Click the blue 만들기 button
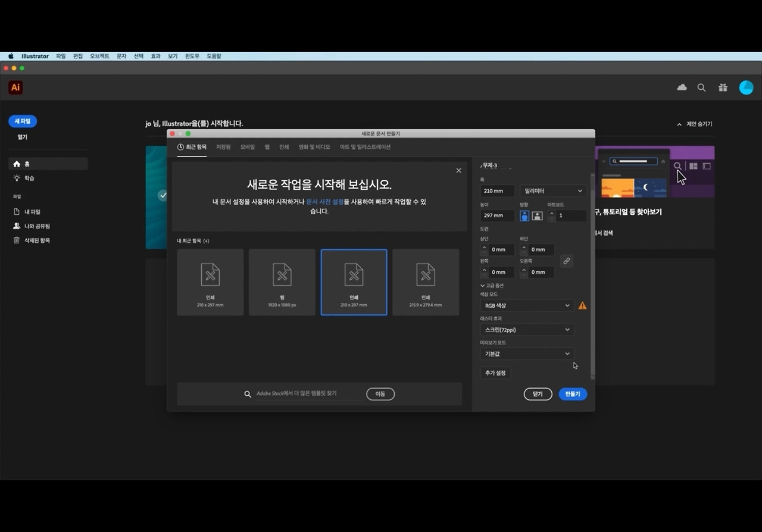 (573, 394)
